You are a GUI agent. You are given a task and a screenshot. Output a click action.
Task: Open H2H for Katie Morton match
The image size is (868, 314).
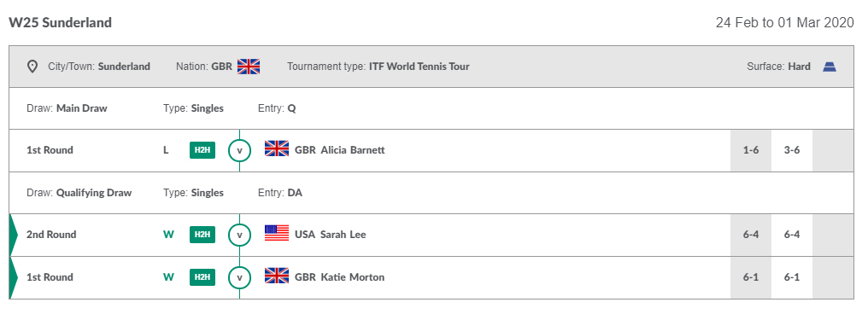202,277
